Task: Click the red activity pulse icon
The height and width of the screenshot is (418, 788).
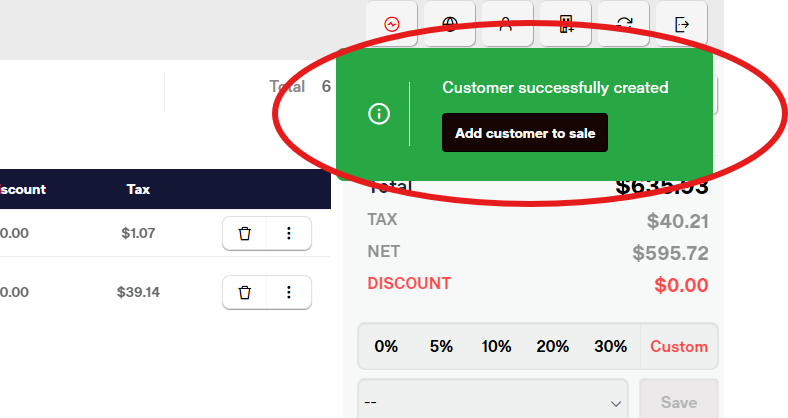Action: 392,24
